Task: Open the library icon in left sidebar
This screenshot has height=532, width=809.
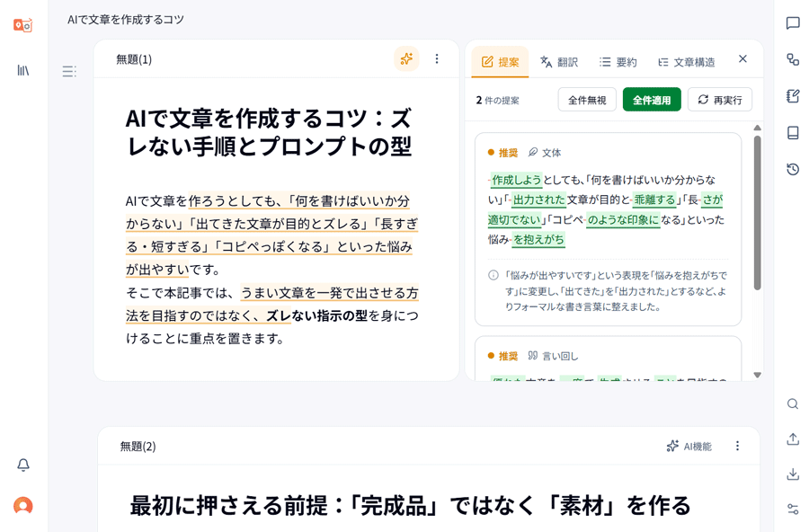Action: 23,70
